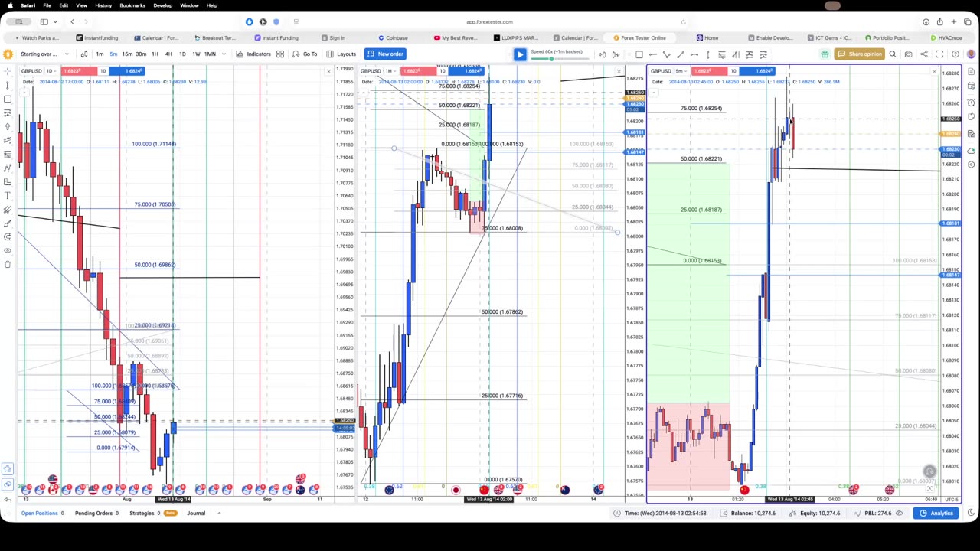This screenshot has width=980, height=551.
Task: Switch timeframe to 30m
Action: tap(141, 54)
